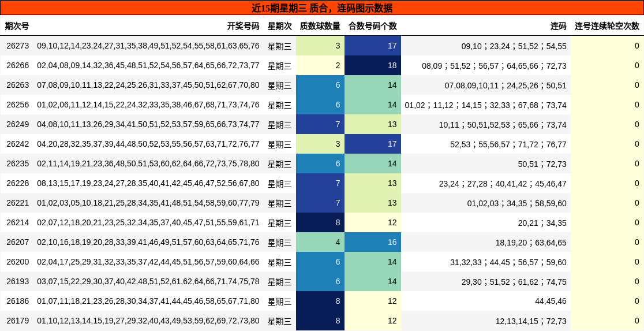
Task: Click 星期三 in row 26273
Action: (x=280, y=46)
